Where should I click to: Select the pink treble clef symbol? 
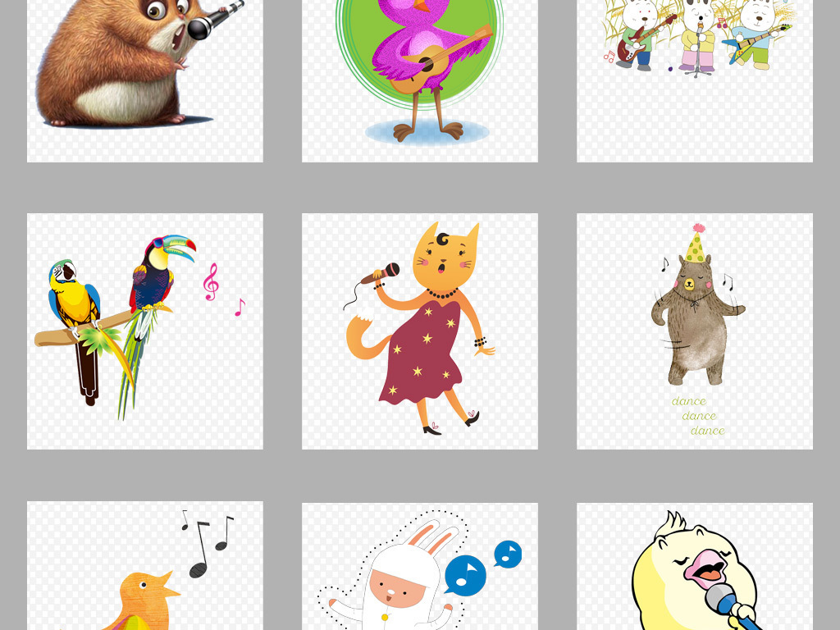click(x=212, y=281)
